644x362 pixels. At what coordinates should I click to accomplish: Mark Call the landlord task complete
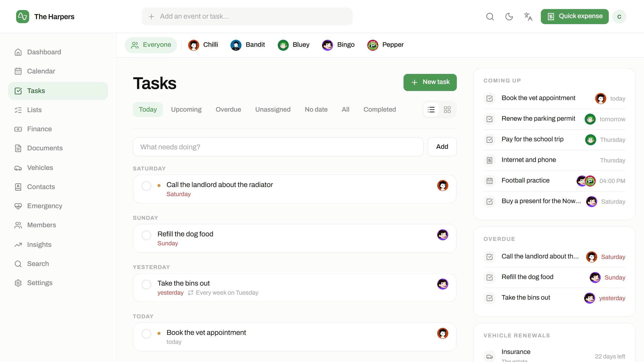point(146,186)
